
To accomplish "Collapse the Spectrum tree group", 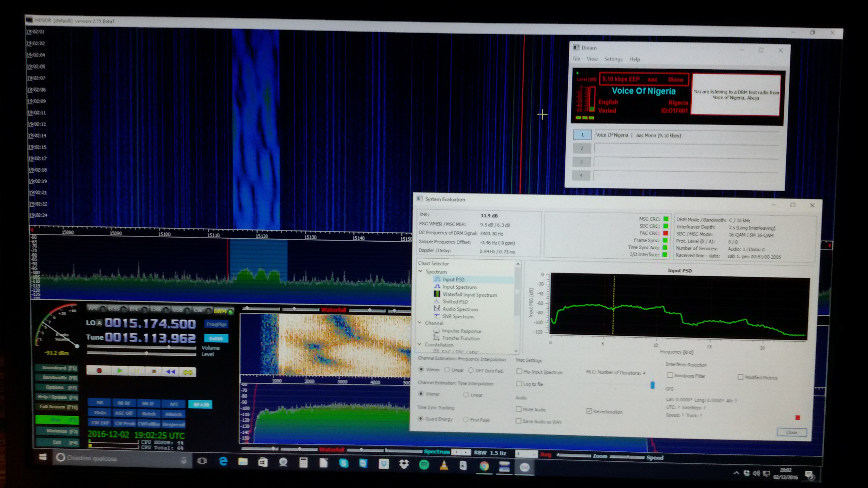I will point(420,271).
